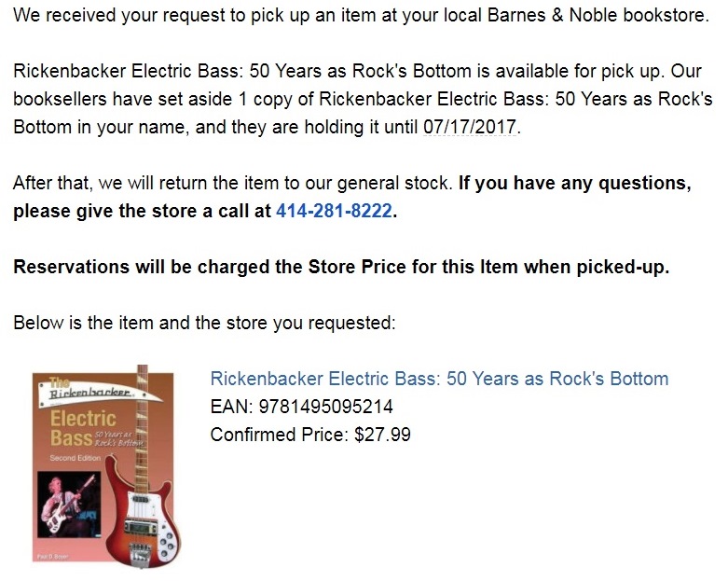This screenshot has width=728, height=581.
Task: Click the bassist photo on the book cover
Action: tap(69, 505)
